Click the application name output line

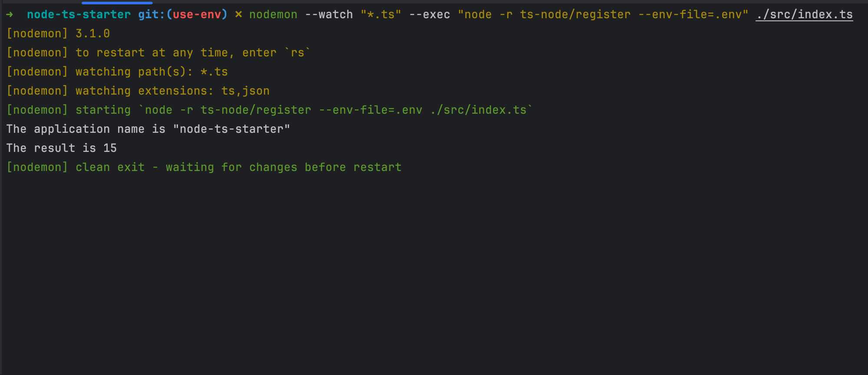click(148, 129)
